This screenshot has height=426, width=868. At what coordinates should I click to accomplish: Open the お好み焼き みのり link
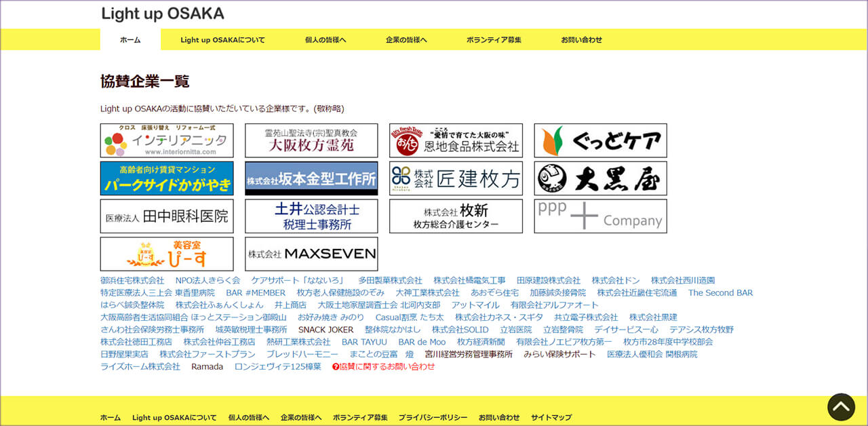331,317
